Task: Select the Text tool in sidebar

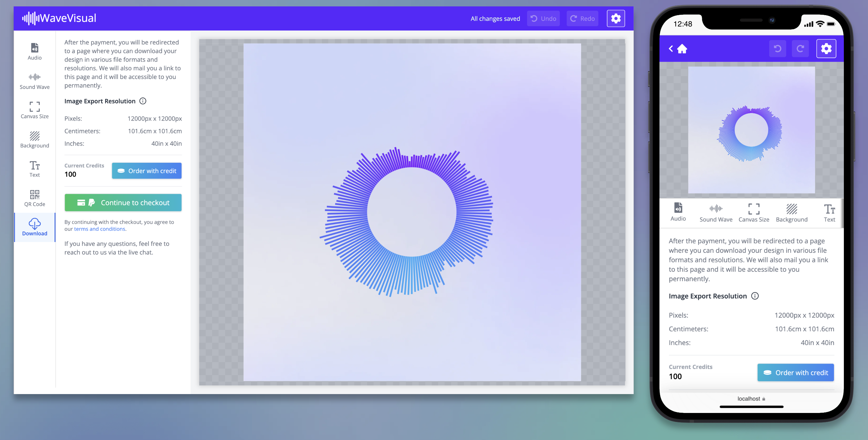Action: click(34, 169)
